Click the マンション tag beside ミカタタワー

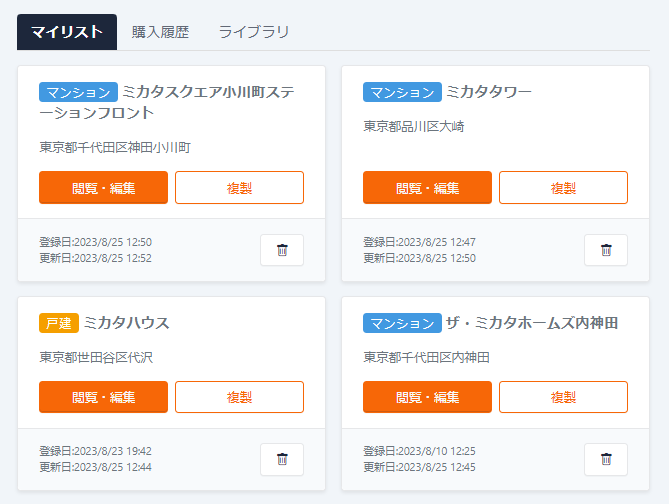point(402,92)
